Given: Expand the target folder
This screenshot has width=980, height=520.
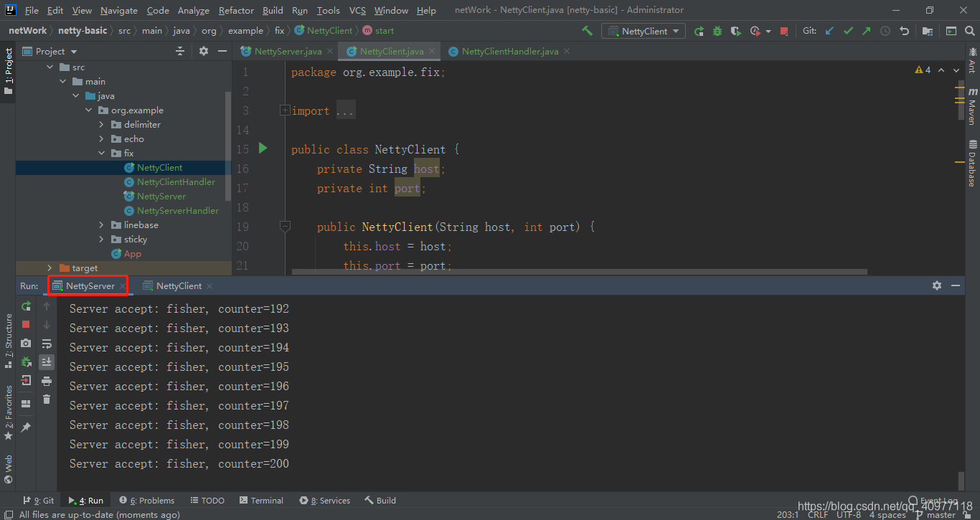Looking at the screenshot, I should (50, 268).
